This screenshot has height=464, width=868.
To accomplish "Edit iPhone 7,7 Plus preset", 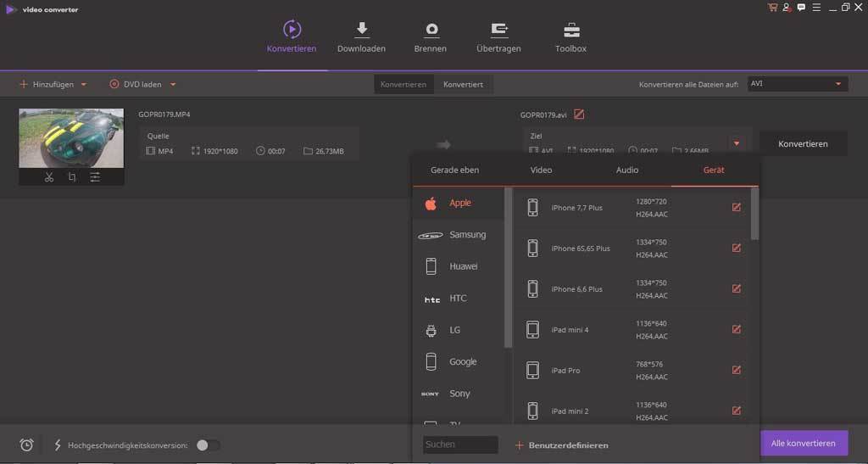I will coord(737,207).
